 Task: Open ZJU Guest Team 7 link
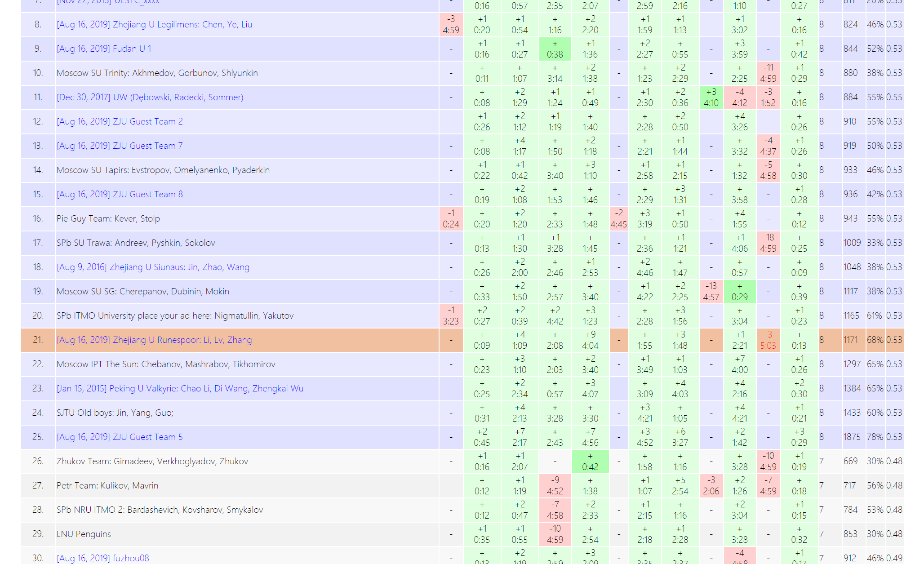120,146
